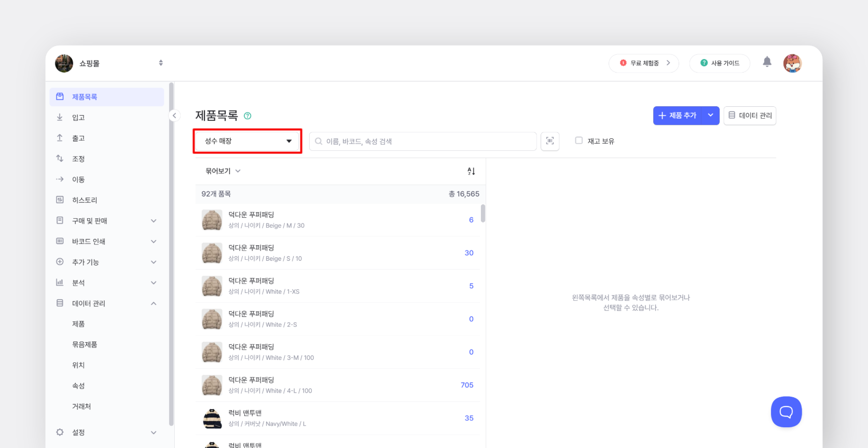Click the 데이터 관리 button at top right
The width and height of the screenshot is (868, 448).
[750, 116]
